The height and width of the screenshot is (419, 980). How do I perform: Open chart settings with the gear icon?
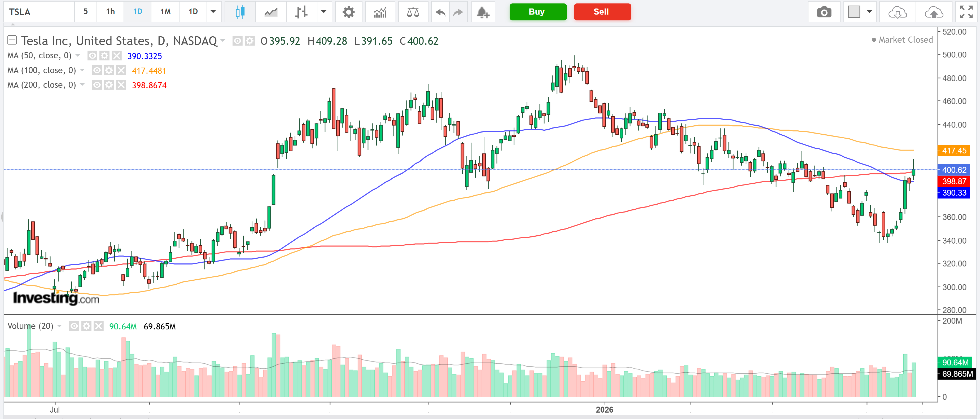(x=349, y=12)
